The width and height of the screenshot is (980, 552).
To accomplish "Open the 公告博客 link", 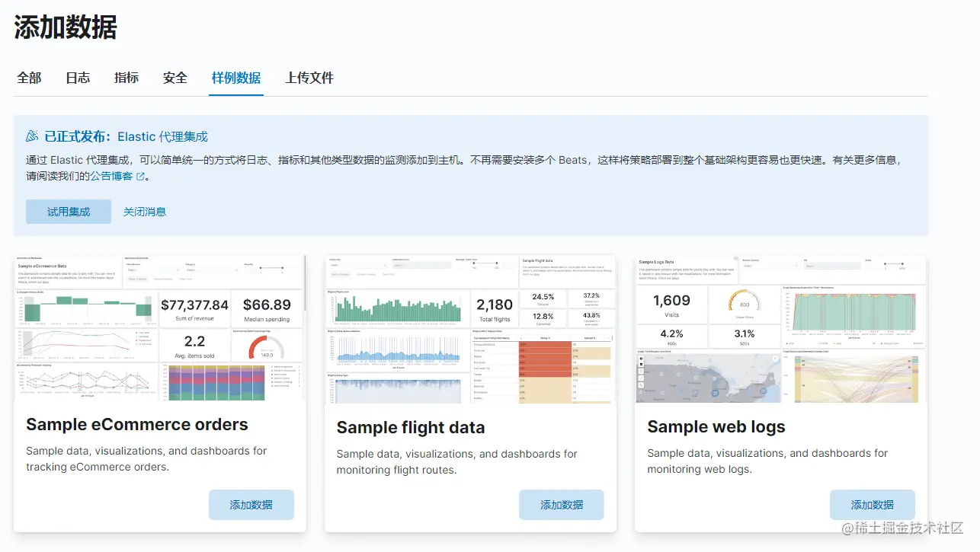I will click(x=112, y=176).
